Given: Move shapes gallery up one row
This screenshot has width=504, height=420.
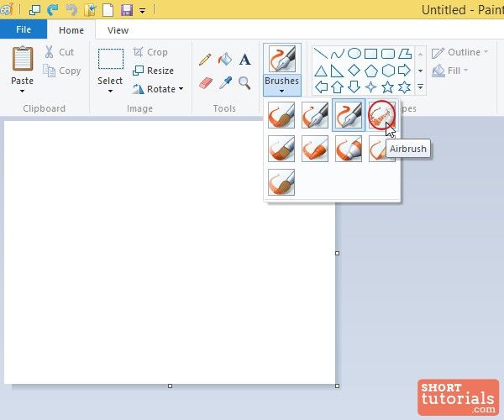Looking at the screenshot, I should [420, 54].
